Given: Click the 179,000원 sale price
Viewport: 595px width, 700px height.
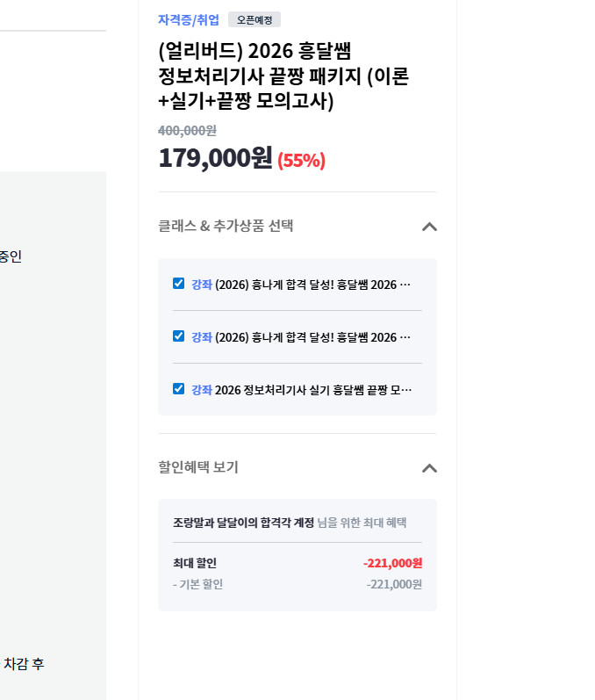Looking at the screenshot, I should click(x=215, y=158).
